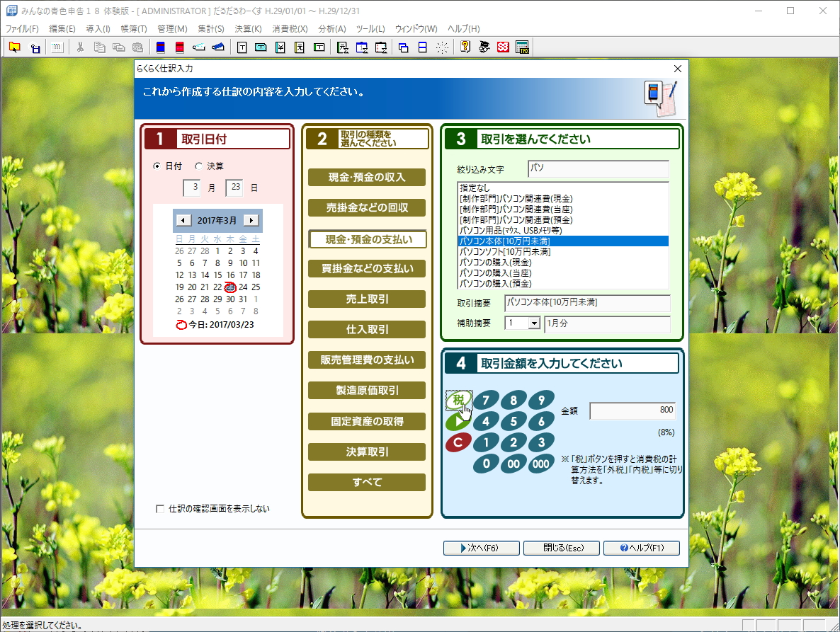The height and width of the screenshot is (632, 840).
Task: Click the month number input box
Action: tap(191, 188)
